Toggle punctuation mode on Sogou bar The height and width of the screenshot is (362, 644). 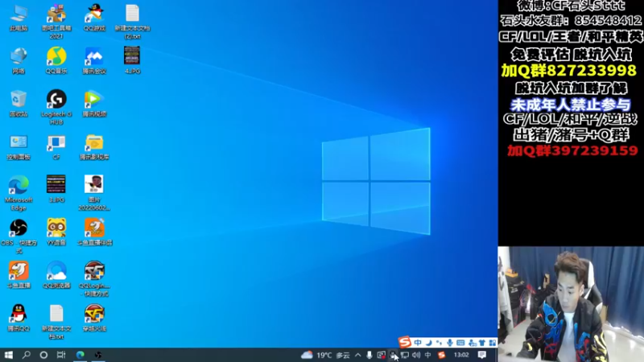click(439, 343)
